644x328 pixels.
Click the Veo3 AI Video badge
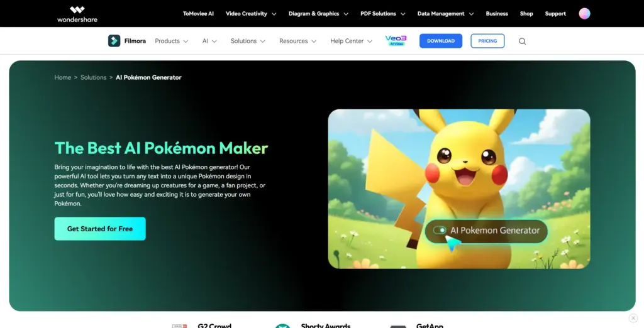click(396, 40)
